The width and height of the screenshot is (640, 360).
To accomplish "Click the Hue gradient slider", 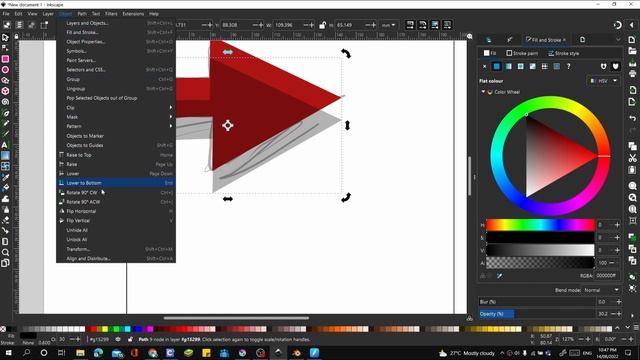I will click(540, 225).
